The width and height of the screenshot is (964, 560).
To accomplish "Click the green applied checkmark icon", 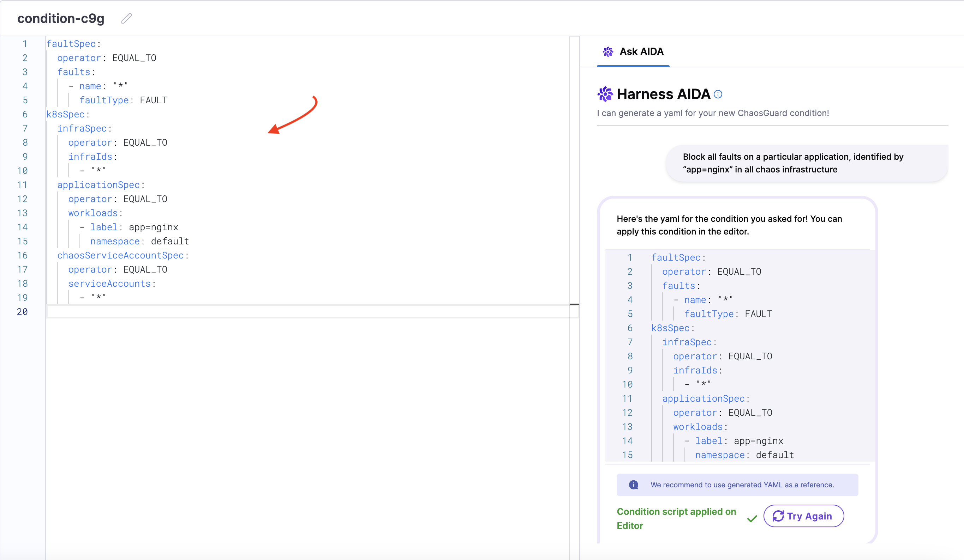I will pyautogui.click(x=752, y=519).
